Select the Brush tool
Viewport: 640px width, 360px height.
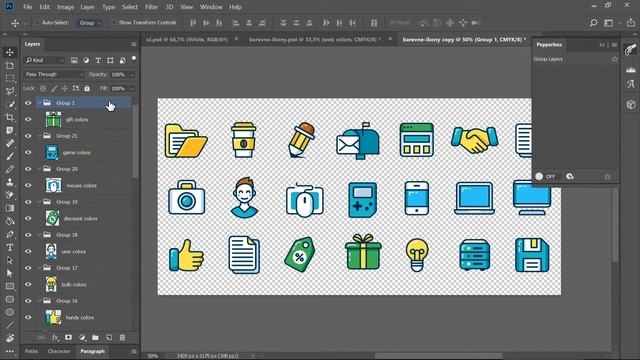pyautogui.click(x=10, y=156)
